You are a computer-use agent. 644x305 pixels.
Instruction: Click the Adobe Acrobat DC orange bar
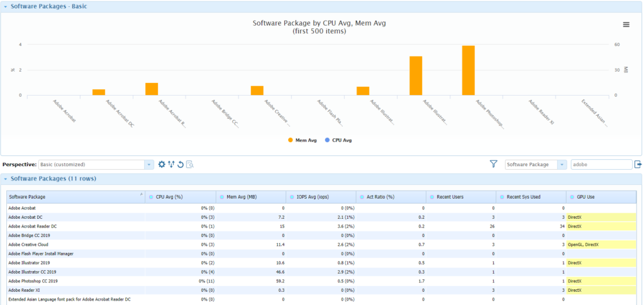[x=99, y=92]
